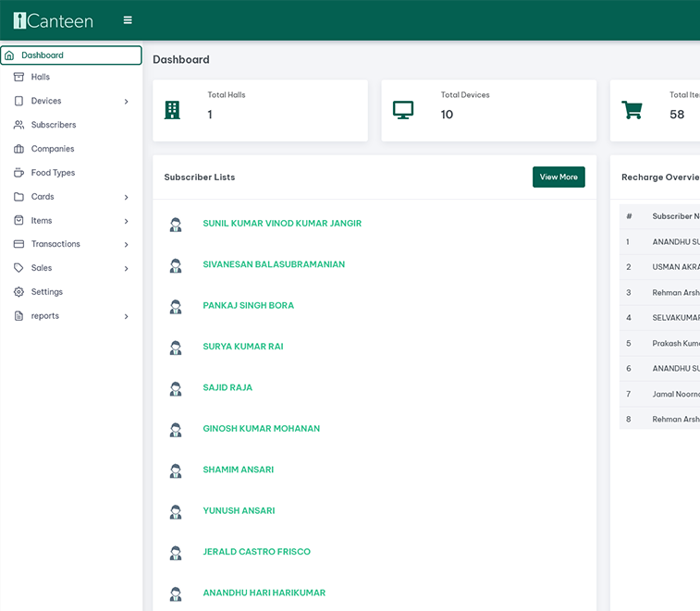
Task: Expand the Cards submenu arrow
Action: pos(127,197)
